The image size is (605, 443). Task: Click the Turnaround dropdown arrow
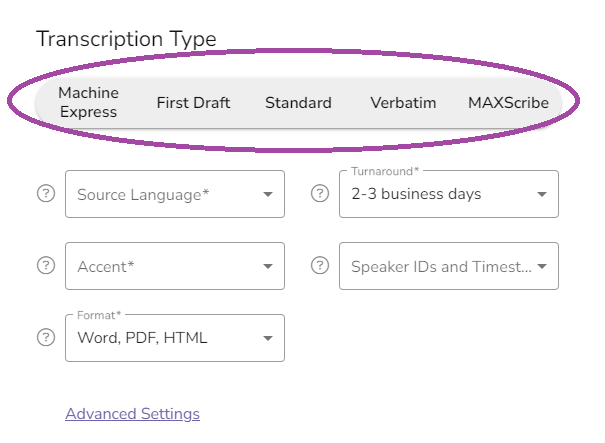coord(542,194)
